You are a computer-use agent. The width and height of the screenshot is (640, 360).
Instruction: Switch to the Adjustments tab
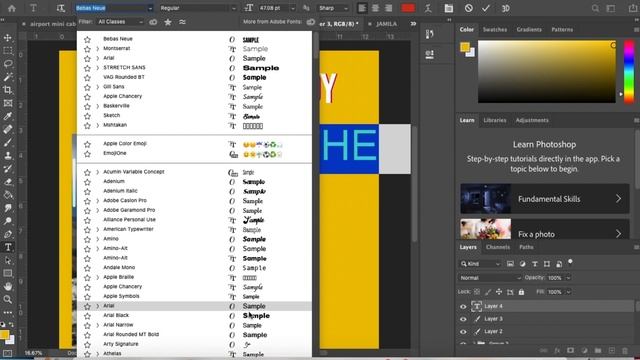click(x=532, y=120)
